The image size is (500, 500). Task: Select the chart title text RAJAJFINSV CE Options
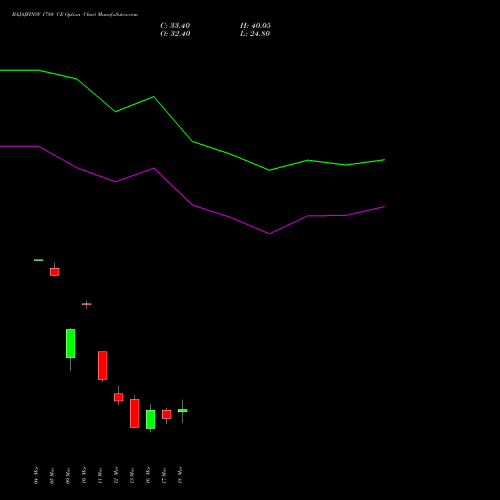click(x=75, y=15)
